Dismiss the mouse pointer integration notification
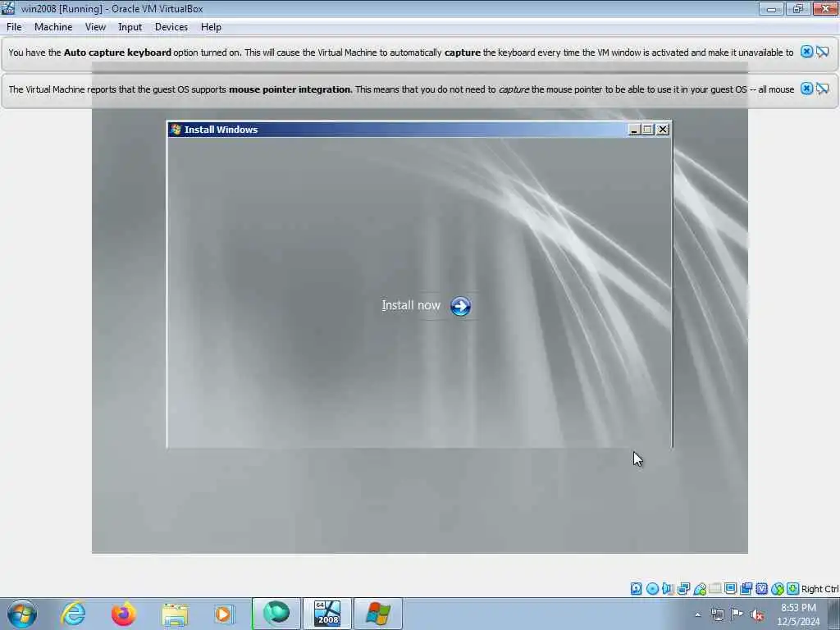This screenshot has height=630, width=840. (x=806, y=89)
